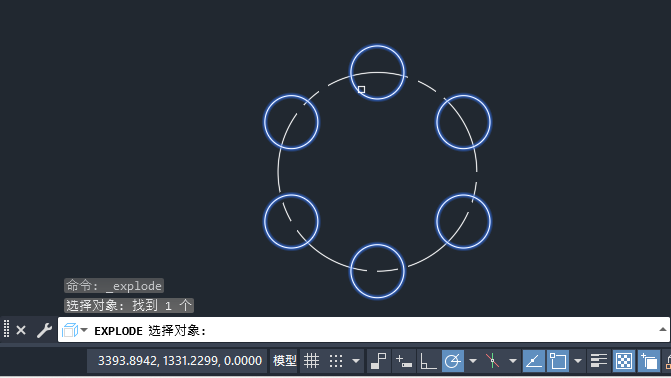Open snap mode settings dropdown arrow
671x378 pixels.
click(x=356, y=361)
